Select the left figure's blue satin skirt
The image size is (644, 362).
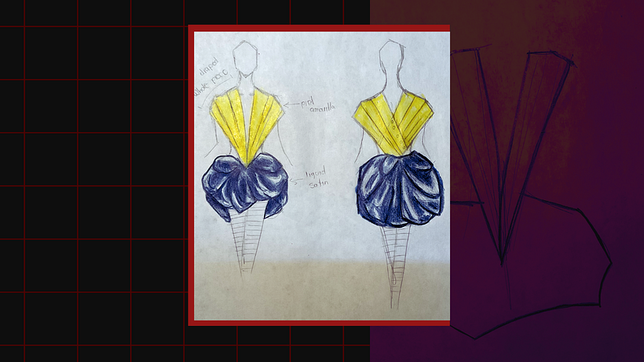[245, 185]
